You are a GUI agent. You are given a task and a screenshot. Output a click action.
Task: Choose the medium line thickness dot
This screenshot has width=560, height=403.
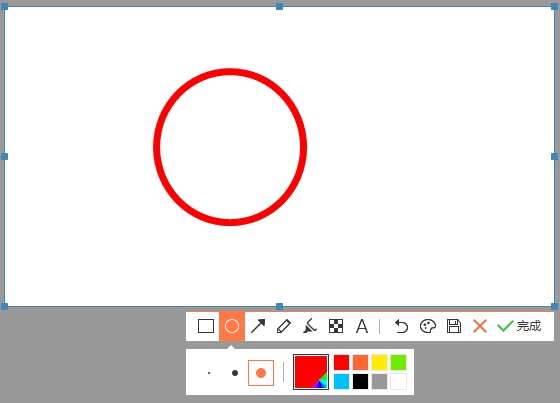pos(235,373)
